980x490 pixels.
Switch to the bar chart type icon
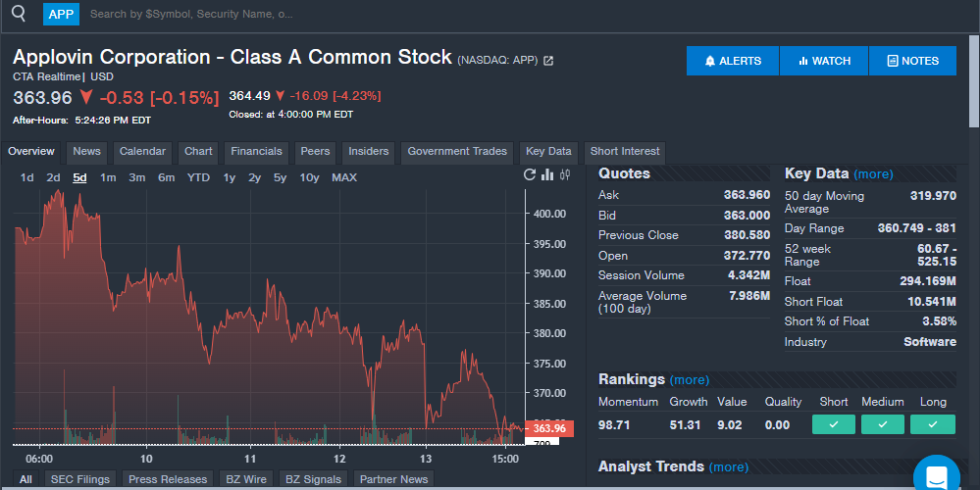coord(547,174)
